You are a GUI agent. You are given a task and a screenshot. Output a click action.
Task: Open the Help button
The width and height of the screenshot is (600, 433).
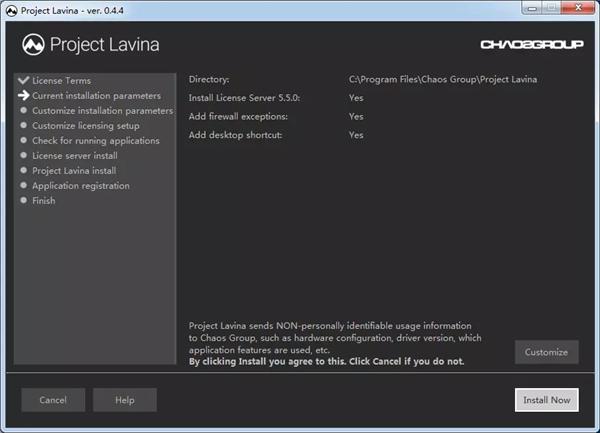coord(125,400)
